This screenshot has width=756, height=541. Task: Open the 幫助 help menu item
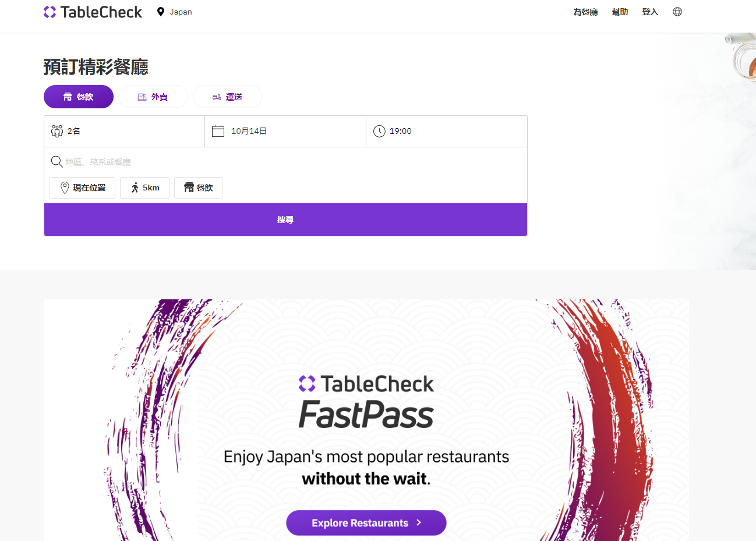pyautogui.click(x=620, y=12)
